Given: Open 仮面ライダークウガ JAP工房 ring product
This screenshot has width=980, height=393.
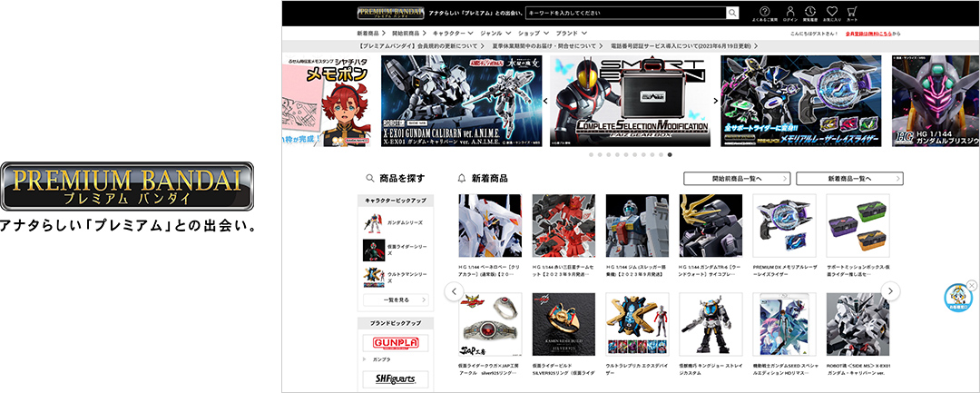Looking at the screenshot, I should [489, 324].
